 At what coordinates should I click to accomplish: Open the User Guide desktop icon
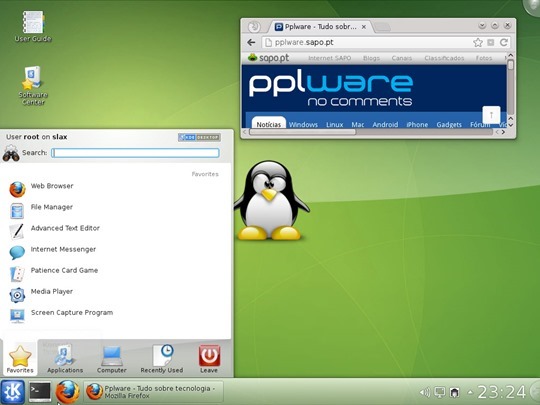click(33, 26)
